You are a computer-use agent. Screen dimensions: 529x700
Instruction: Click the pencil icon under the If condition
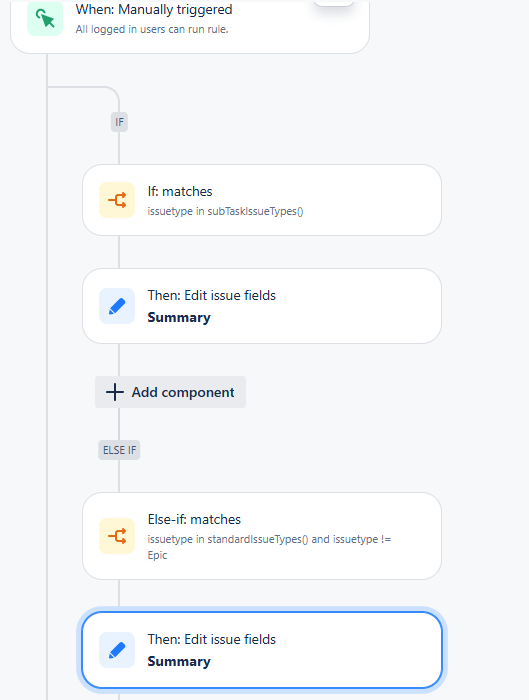point(117,306)
